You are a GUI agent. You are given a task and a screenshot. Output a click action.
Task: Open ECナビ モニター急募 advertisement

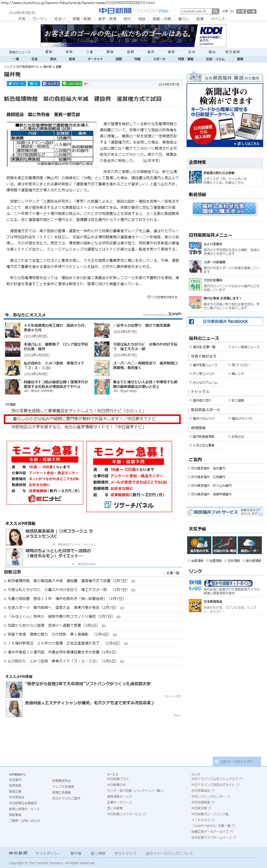coord(45,473)
